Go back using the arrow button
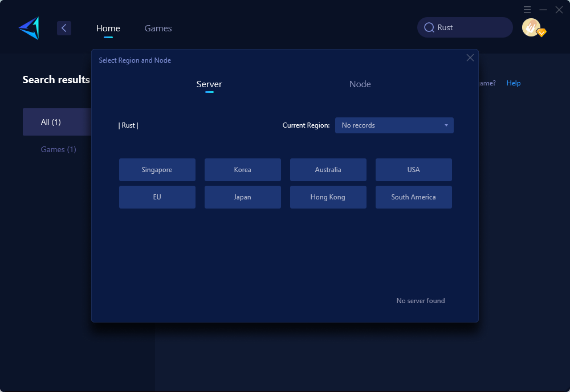Viewport: 570px width, 392px height. [64, 28]
